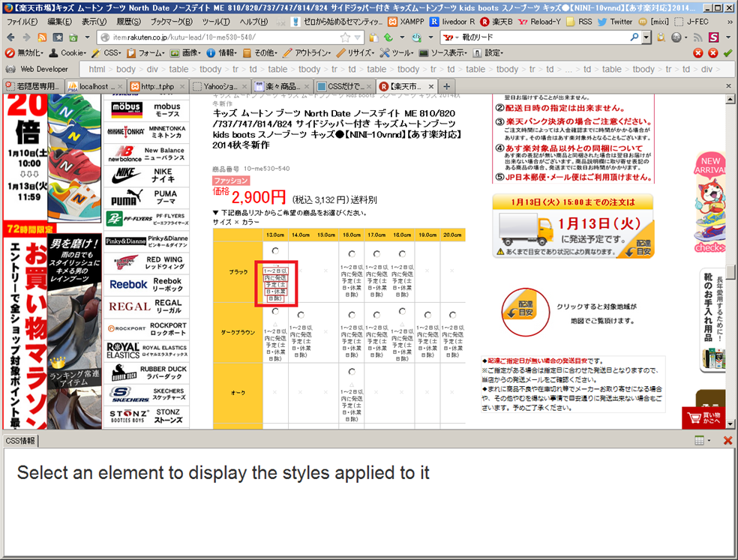Open the Cookie dropdown menu
738x560 pixels.
[68, 53]
